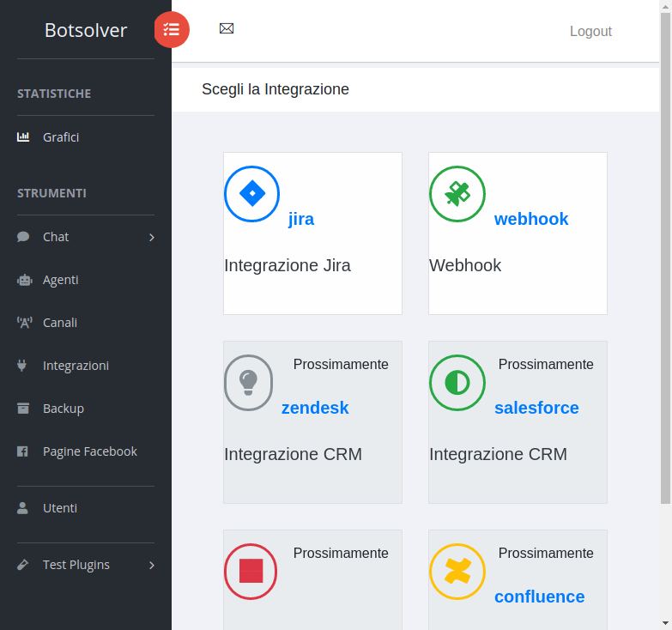Viewport: 672px width, 630px height.
Task: Select Integrazioni in the sidebar
Action: click(76, 366)
